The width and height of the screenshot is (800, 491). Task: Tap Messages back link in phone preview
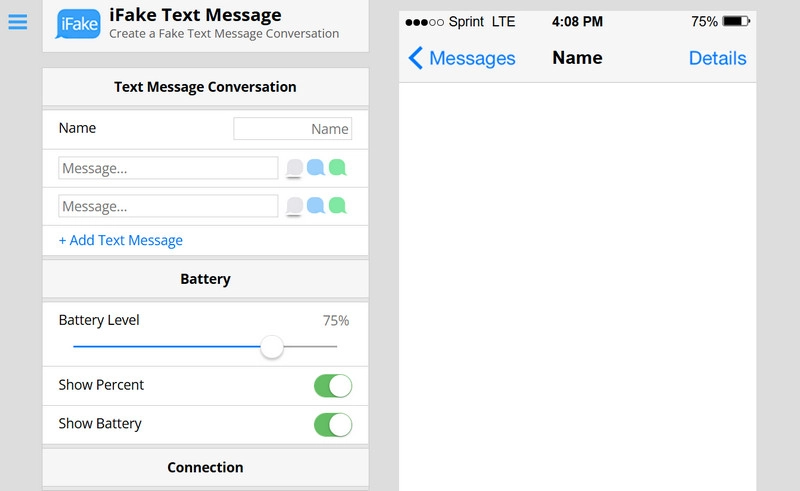coord(472,58)
